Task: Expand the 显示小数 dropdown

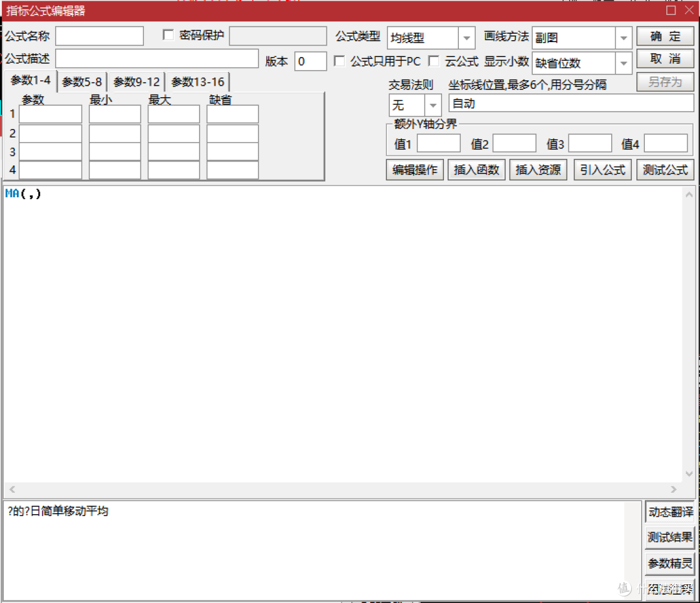Action: 624,64
